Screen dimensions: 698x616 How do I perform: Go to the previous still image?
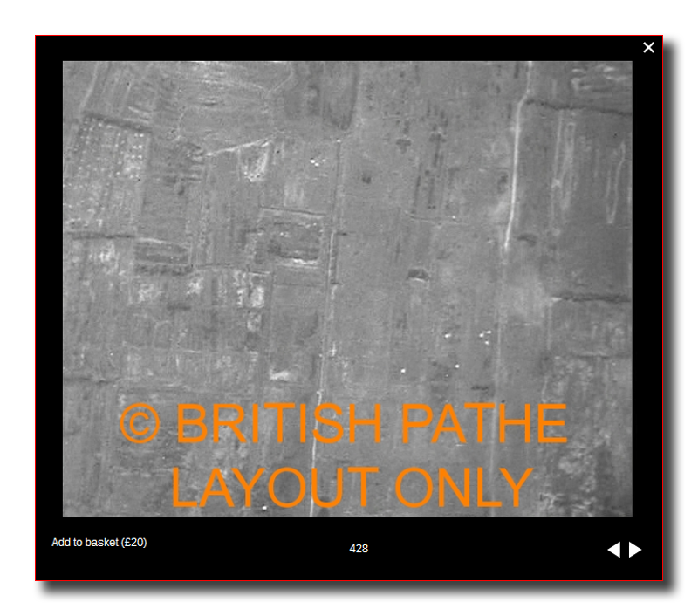coord(614,550)
